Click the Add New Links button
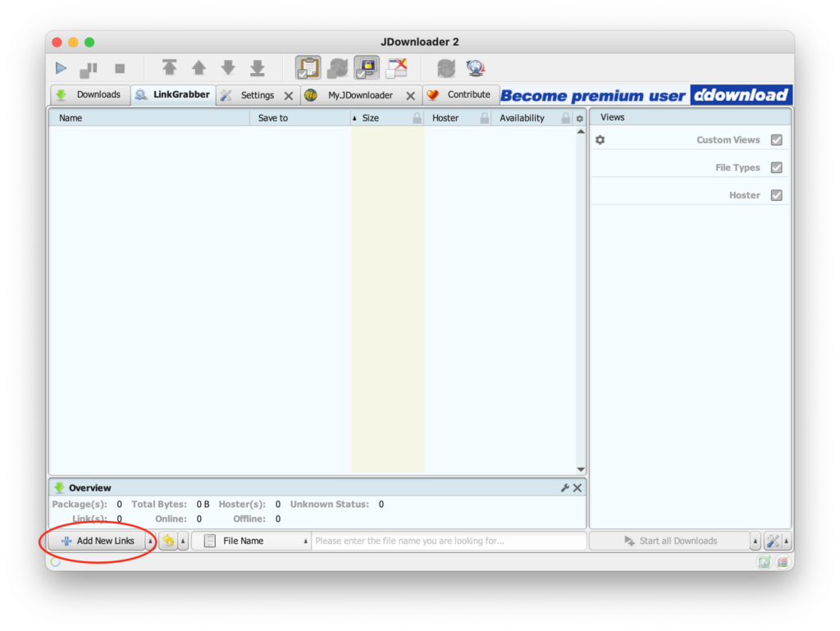Screen dimensions: 840x631 (98, 541)
